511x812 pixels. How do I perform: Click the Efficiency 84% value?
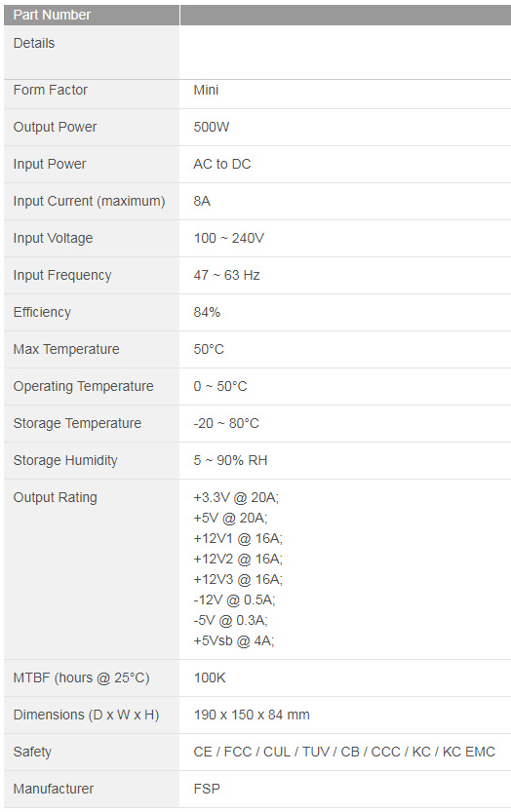(207, 312)
